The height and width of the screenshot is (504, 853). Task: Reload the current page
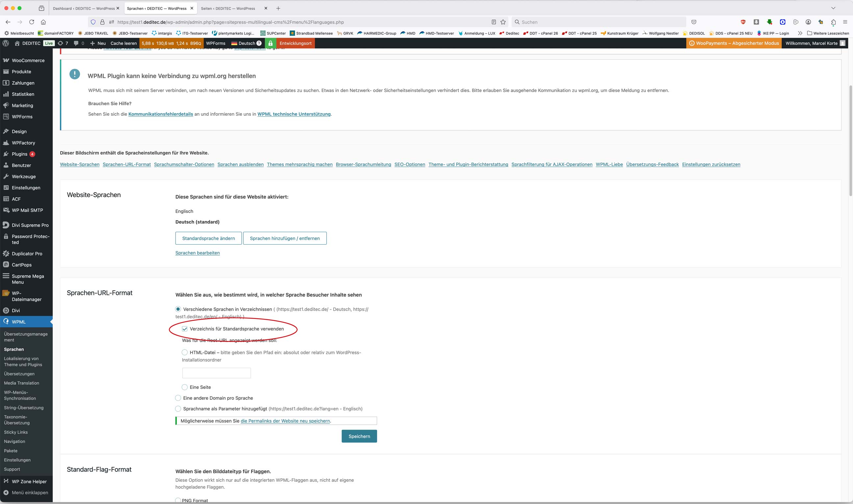(x=32, y=22)
